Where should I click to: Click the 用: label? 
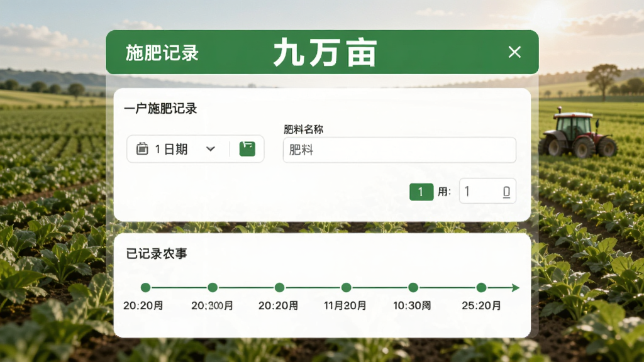444,192
